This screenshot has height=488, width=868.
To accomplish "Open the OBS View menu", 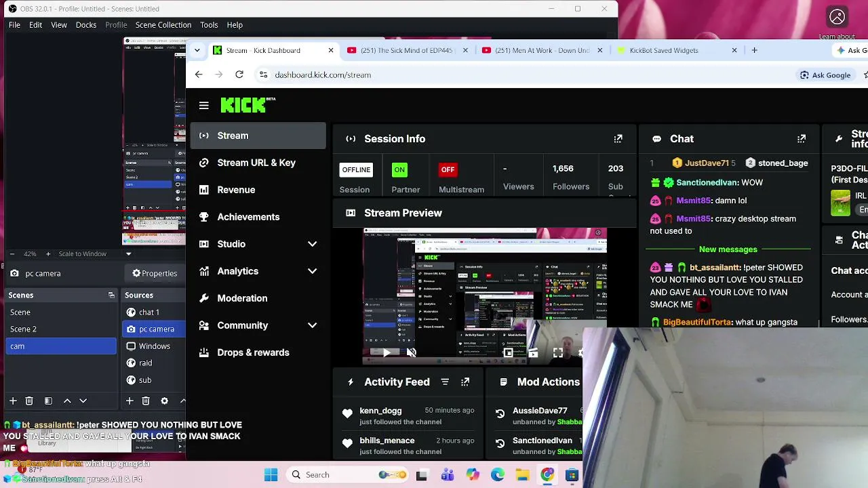I will pyautogui.click(x=59, y=25).
